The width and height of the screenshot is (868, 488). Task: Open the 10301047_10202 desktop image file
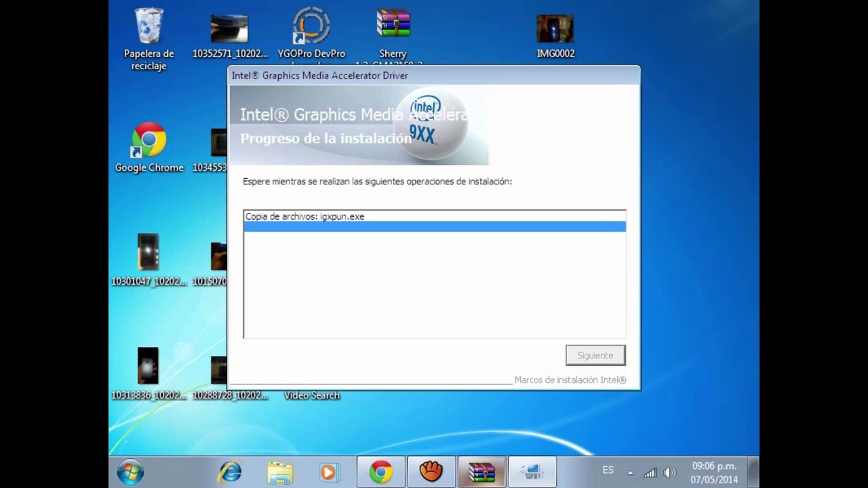click(x=149, y=260)
